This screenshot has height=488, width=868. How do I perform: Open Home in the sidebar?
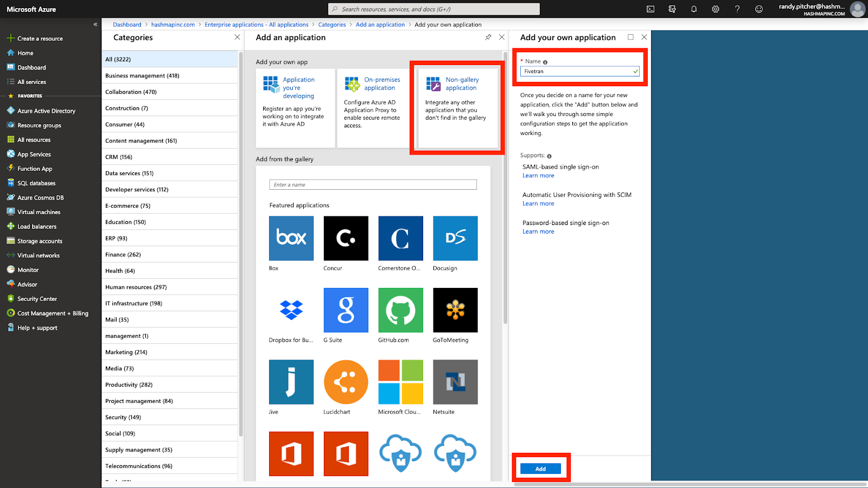coord(25,53)
